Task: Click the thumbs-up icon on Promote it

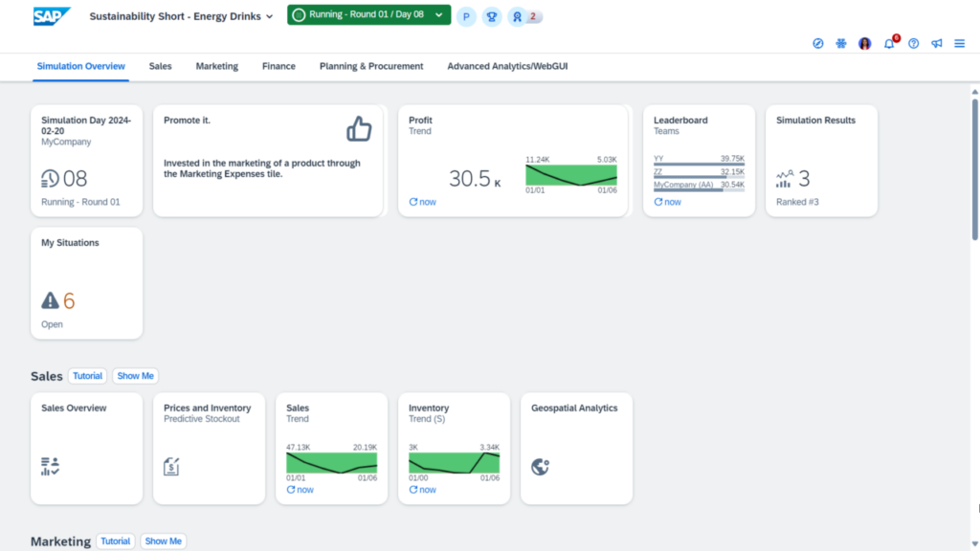Action: [360, 129]
